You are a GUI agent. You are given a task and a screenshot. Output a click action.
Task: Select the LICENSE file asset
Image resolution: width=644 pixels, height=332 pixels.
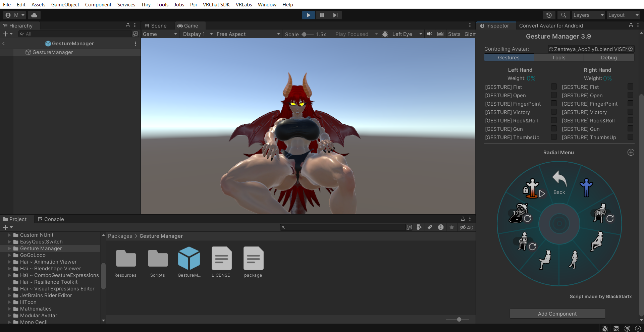(x=221, y=262)
